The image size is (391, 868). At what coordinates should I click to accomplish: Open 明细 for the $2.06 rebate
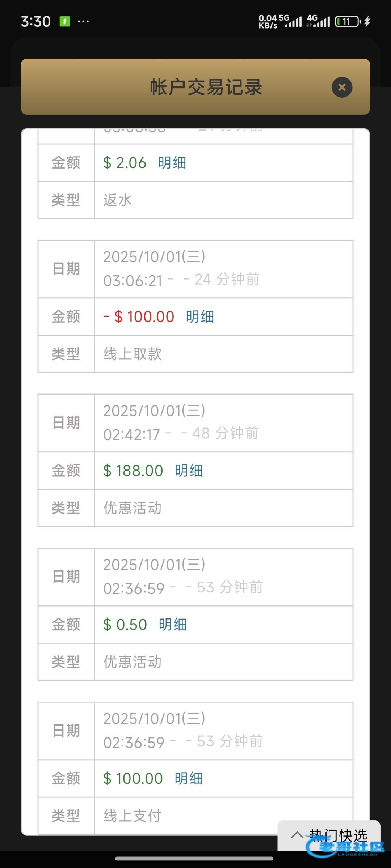click(x=172, y=163)
